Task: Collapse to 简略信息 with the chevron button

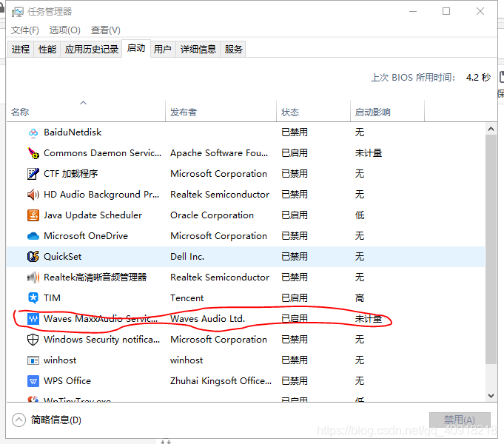Action: click(x=19, y=420)
